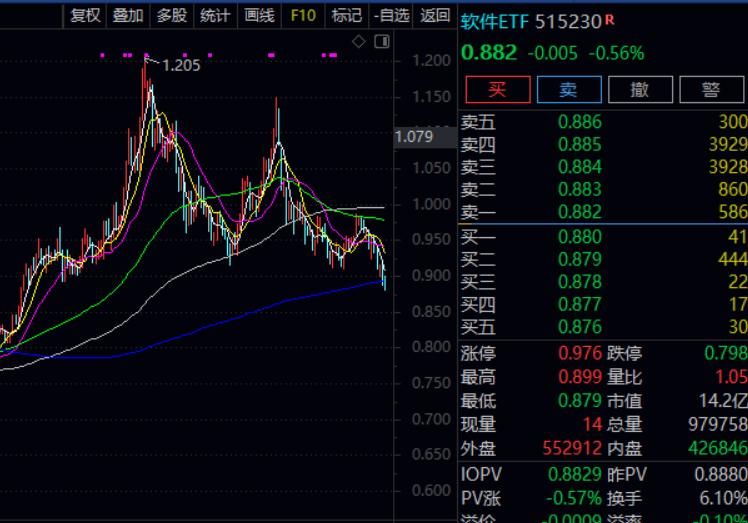The width and height of the screenshot is (748, 523).
Task: Open the 统计 statistics tool
Action: (214, 15)
